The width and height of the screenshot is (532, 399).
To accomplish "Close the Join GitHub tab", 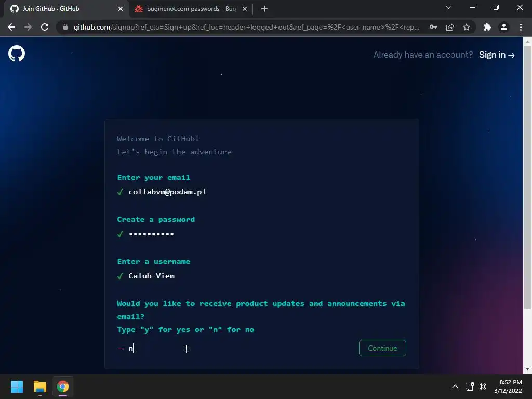I will (x=121, y=9).
